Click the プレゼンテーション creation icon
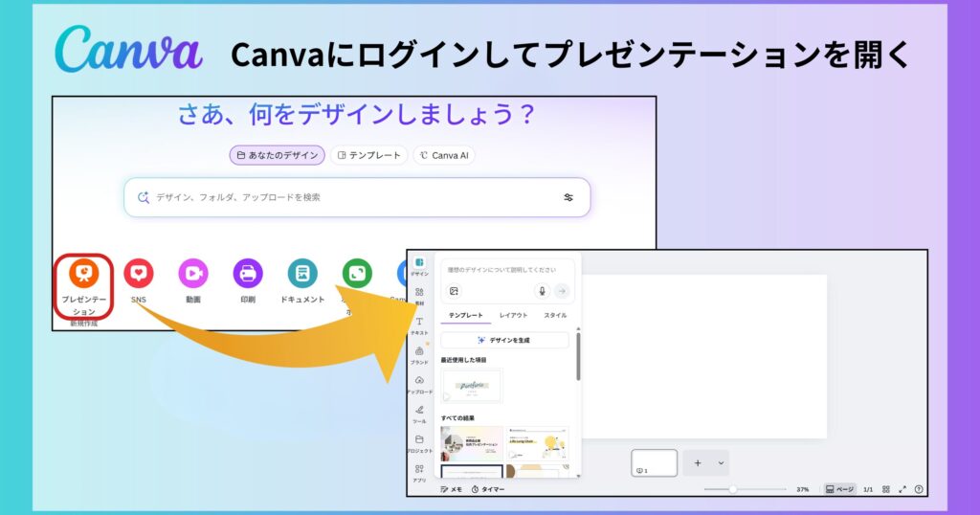This screenshot has width=980, height=515. pyautogui.click(x=84, y=274)
